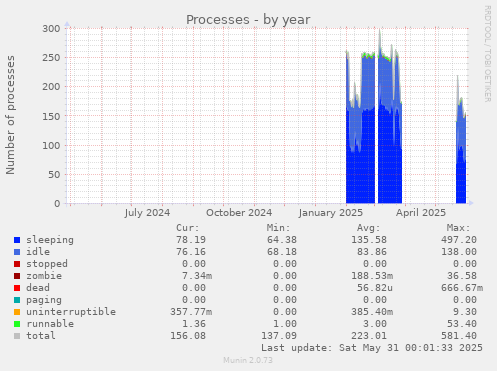Click the 'paging' legend label
497x371 pixels.
[x=44, y=300]
